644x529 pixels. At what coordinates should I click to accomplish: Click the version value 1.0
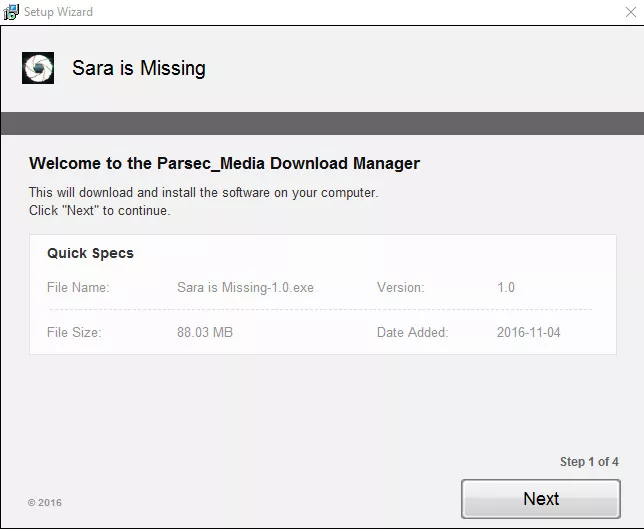click(506, 287)
